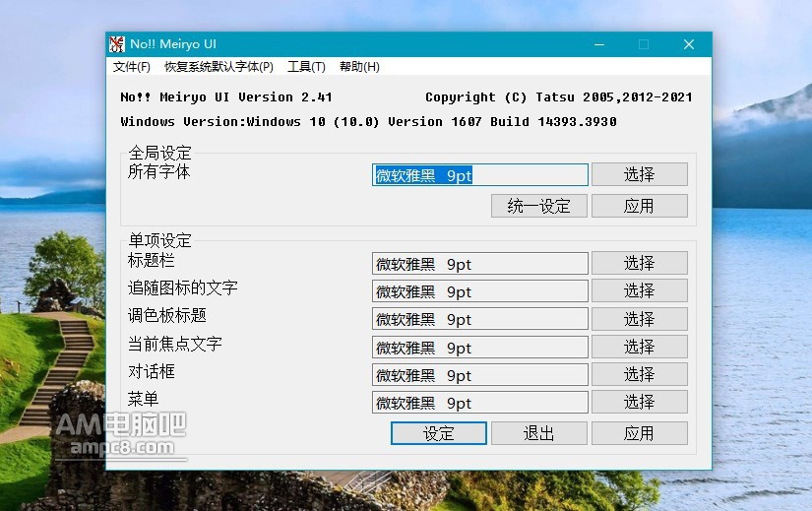
Task: Close the No!! Meiryo UI window
Action: point(689,44)
